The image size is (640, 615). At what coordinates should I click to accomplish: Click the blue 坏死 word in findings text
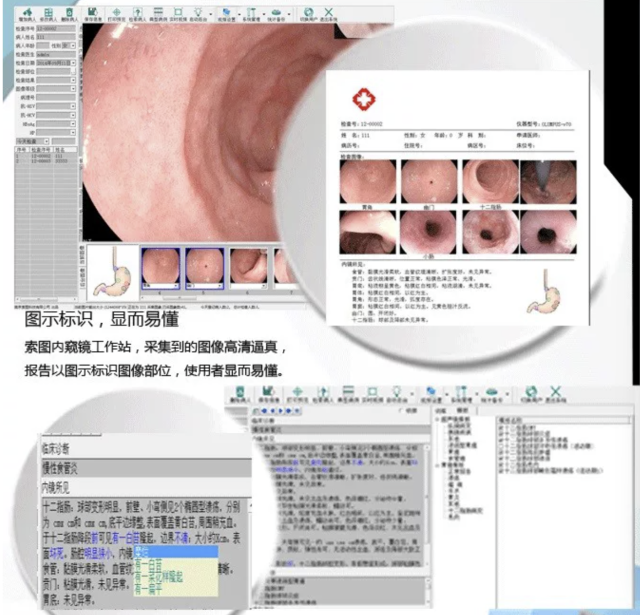click(57, 553)
